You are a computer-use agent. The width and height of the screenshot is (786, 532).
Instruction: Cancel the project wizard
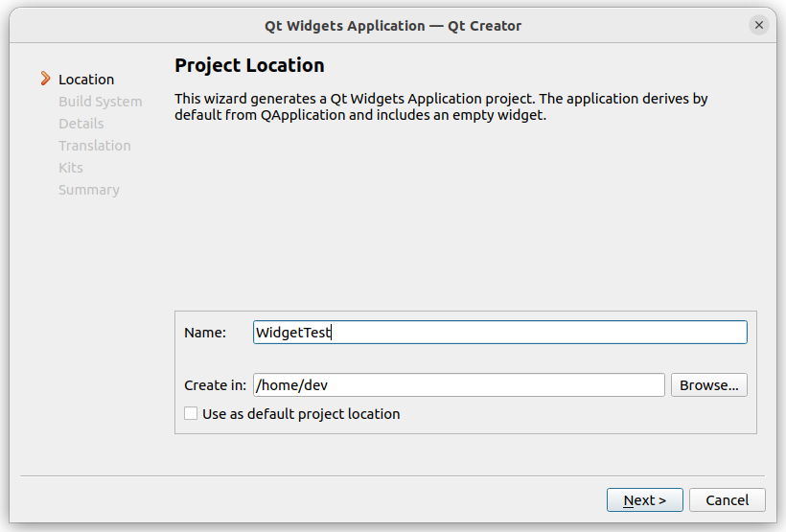(727, 500)
